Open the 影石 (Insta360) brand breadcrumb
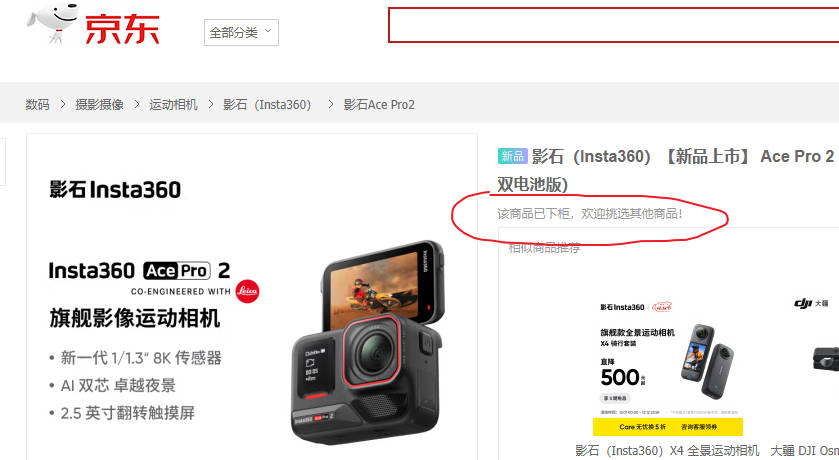This screenshot has height=460, width=839. [x=267, y=104]
